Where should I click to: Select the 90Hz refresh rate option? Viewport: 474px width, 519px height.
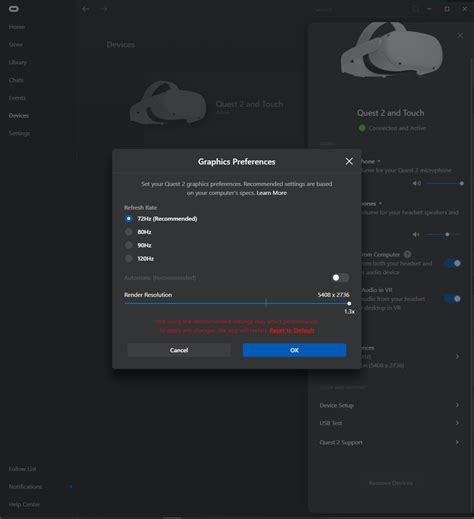tap(128, 245)
